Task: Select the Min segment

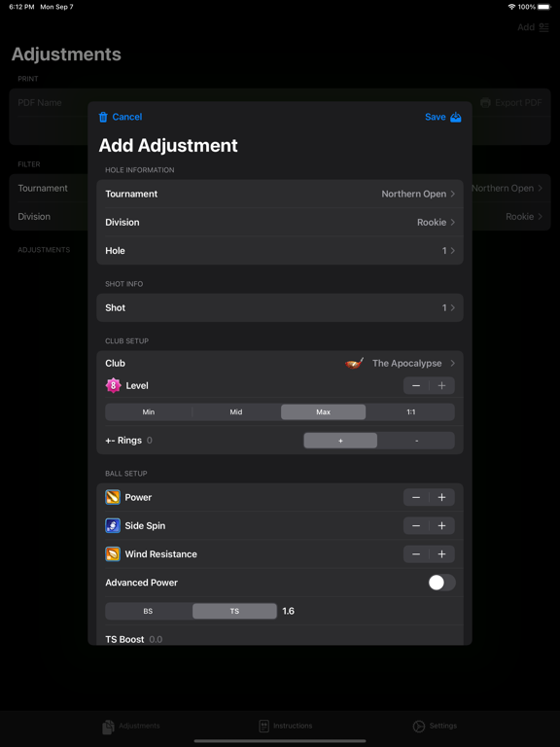Action: (149, 412)
